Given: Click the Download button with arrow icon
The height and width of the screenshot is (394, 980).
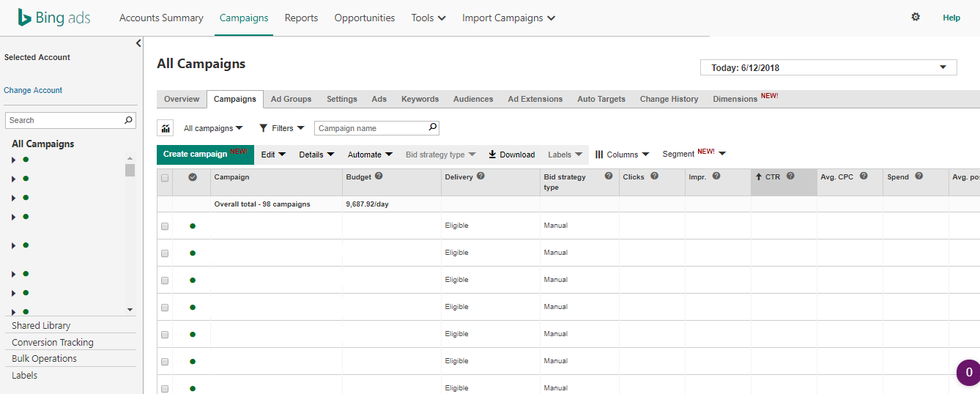Looking at the screenshot, I should pos(512,155).
